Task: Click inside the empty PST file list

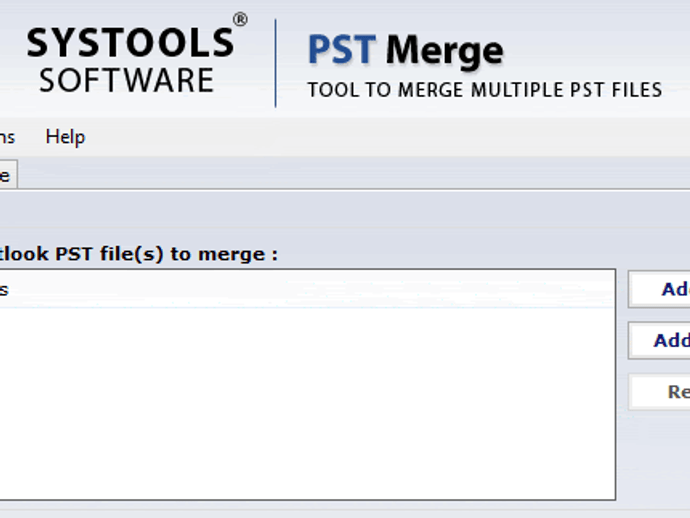Action: [307, 403]
